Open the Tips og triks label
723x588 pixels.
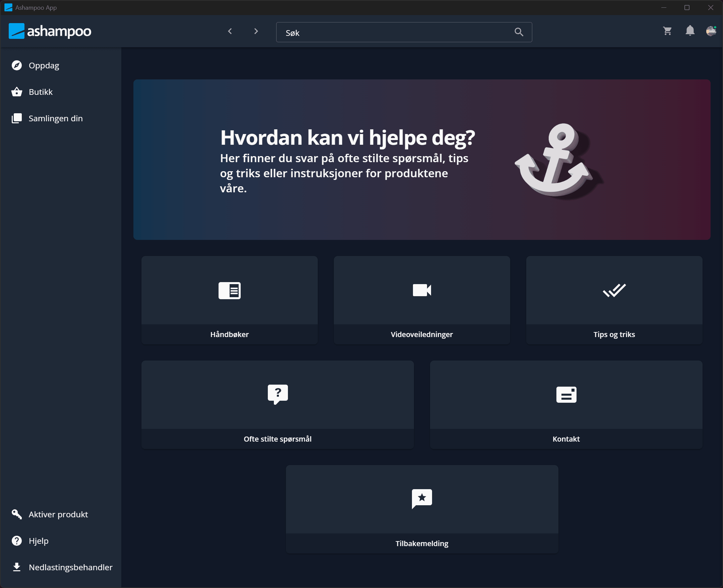(614, 334)
